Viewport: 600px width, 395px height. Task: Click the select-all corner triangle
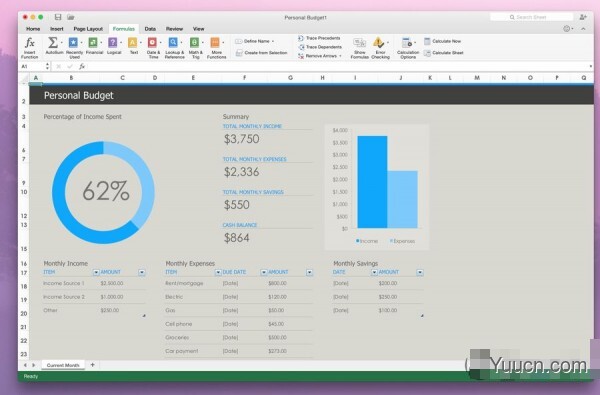[24, 78]
